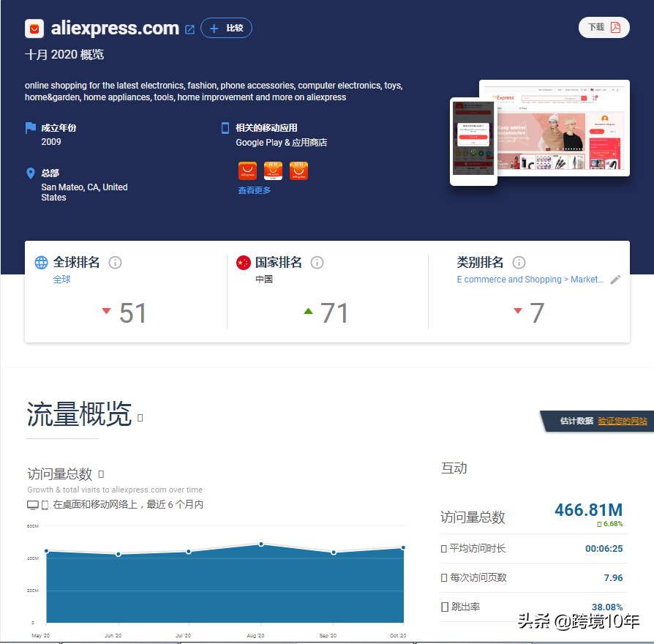This screenshot has width=654, height=644.
Task: Click the third AliExpress app icon
Action: [x=298, y=171]
